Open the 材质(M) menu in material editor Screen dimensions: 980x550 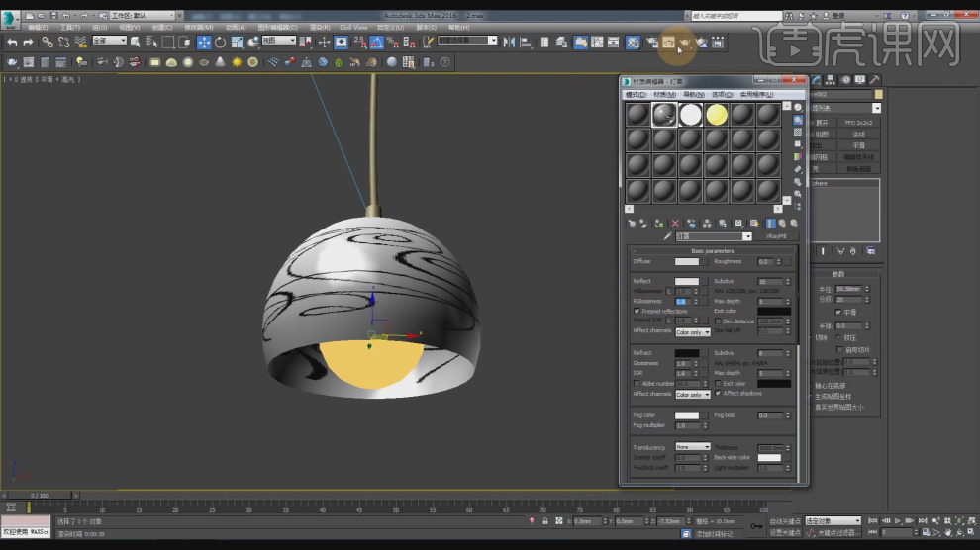coord(664,94)
